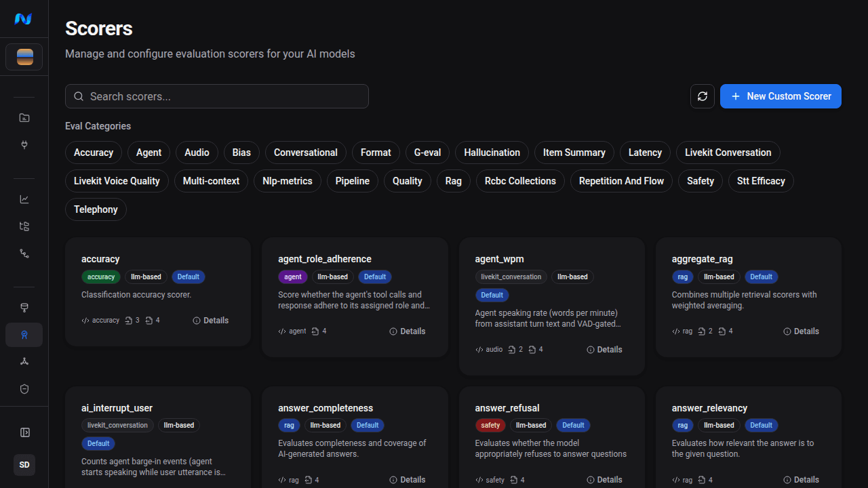
Task: Select the Stt Efficacy category
Action: [761, 181]
